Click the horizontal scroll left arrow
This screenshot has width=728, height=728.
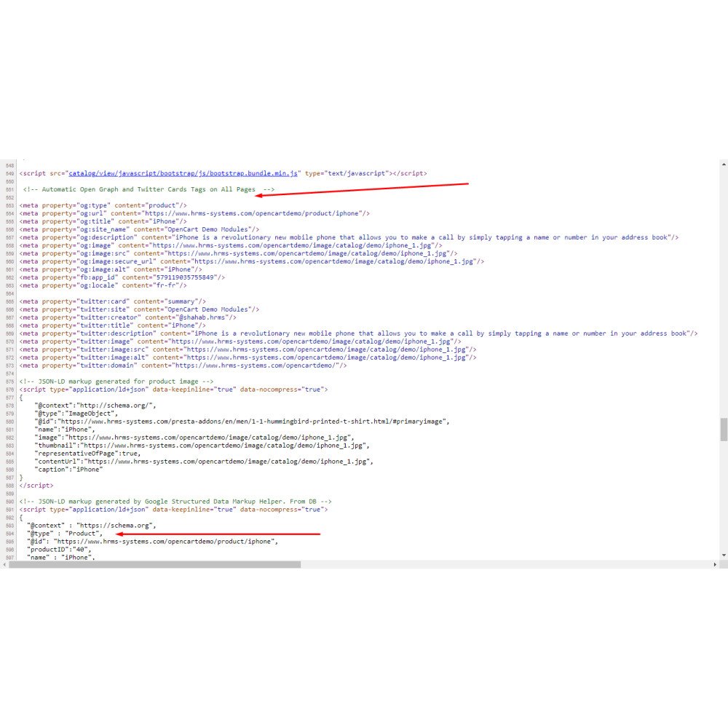[x=4, y=565]
